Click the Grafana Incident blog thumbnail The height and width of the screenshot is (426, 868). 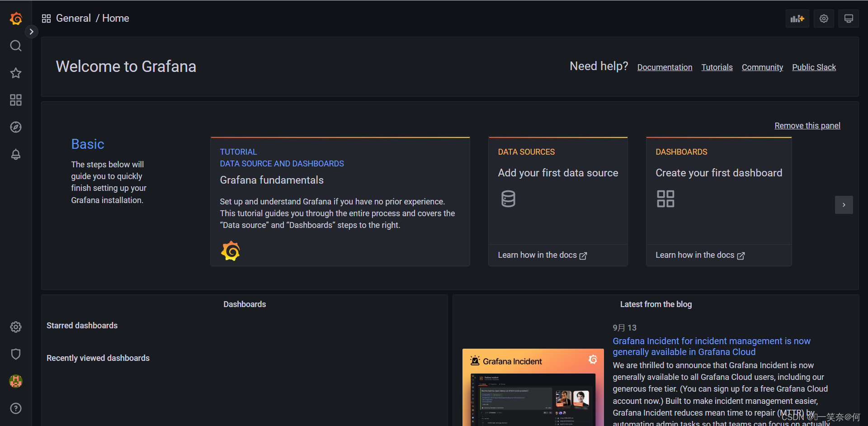(533, 387)
